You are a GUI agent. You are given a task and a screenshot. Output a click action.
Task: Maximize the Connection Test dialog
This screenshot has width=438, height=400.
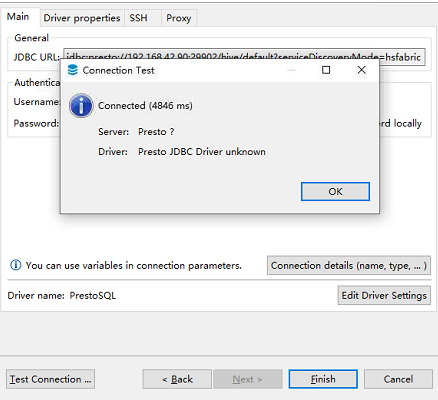[x=326, y=70]
